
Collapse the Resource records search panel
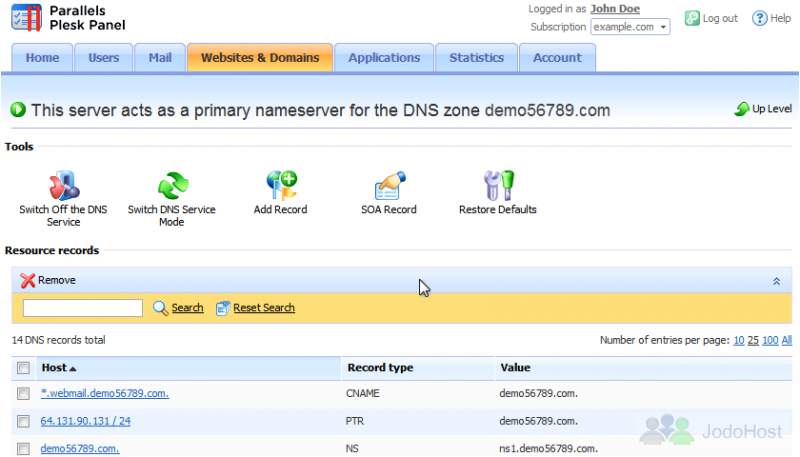[776, 281]
